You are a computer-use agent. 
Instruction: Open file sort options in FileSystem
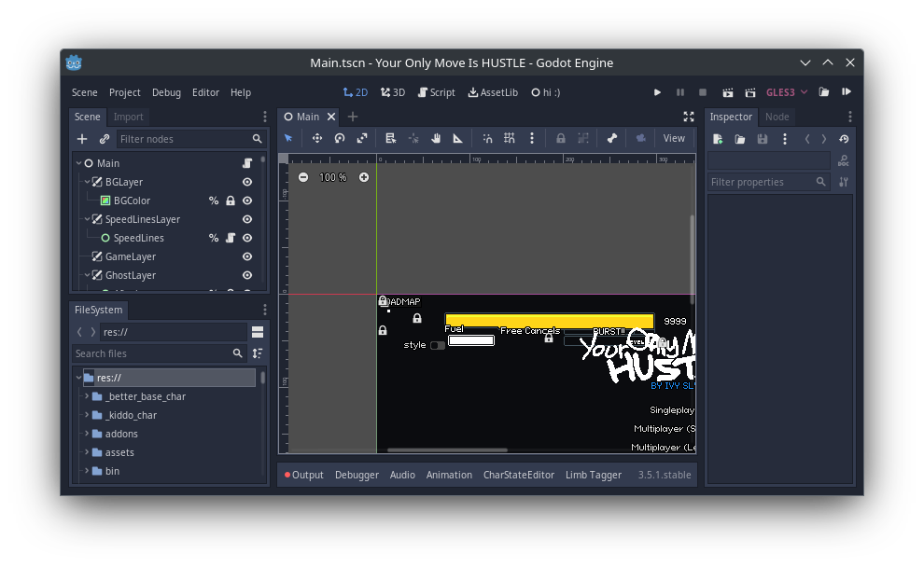pyautogui.click(x=258, y=353)
